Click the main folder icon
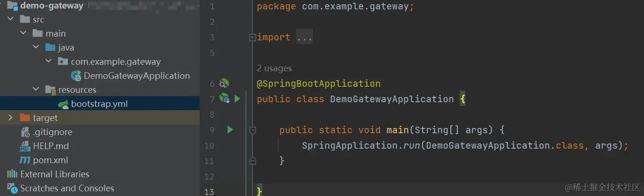The width and height of the screenshot is (644, 196). coord(38,34)
